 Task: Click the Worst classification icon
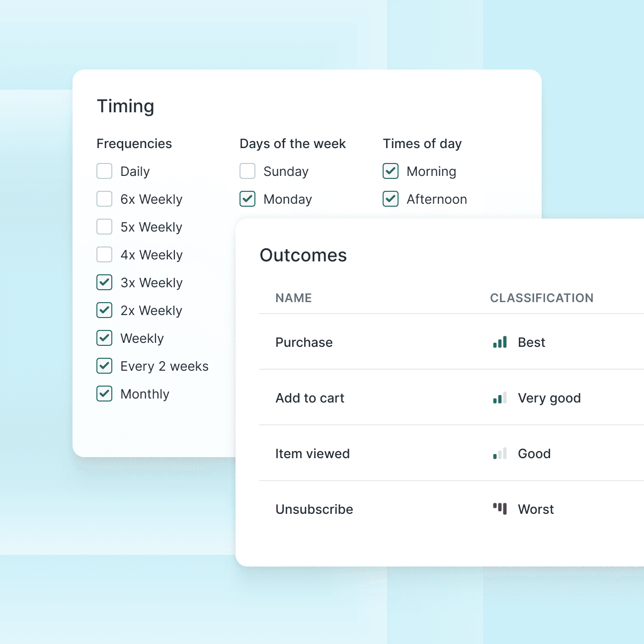[x=499, y=509]
